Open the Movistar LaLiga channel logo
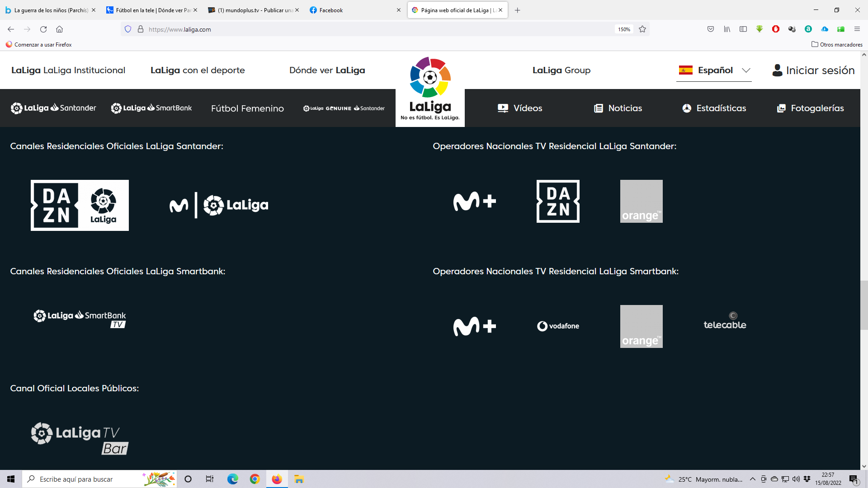The width and height of the screenshot is (868, 488). point(219,205)
